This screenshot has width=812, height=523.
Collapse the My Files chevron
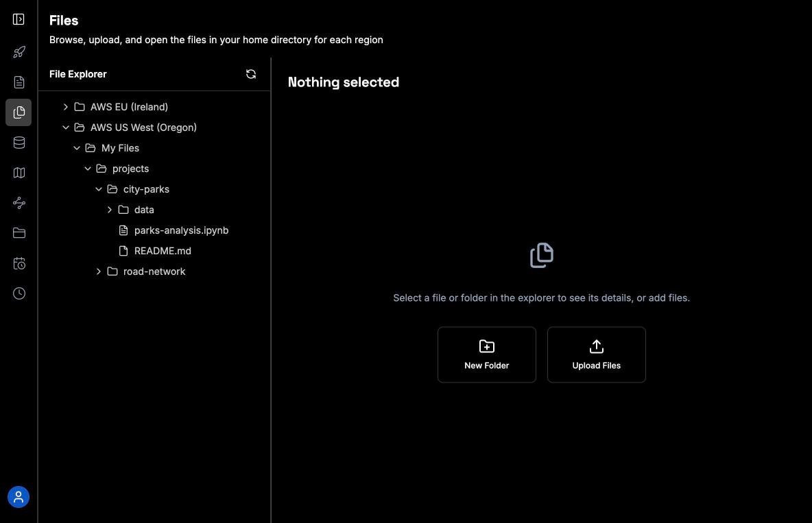coord(76,148)
